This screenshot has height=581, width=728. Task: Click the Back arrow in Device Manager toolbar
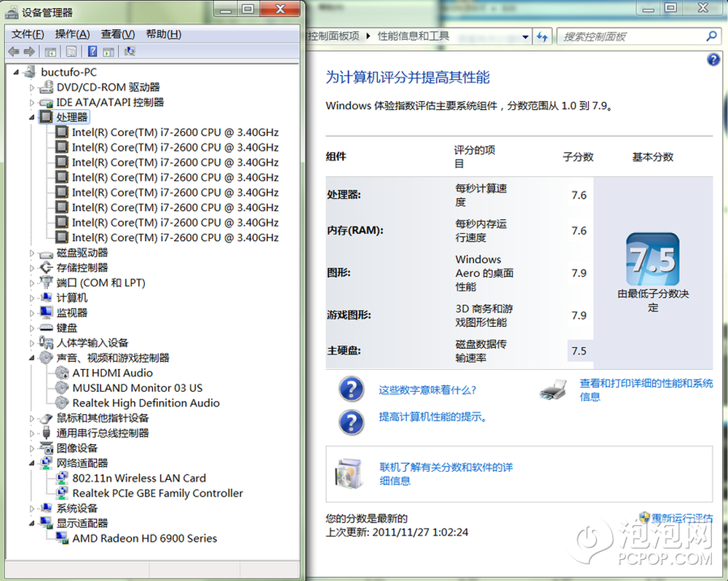pos(14,52)
